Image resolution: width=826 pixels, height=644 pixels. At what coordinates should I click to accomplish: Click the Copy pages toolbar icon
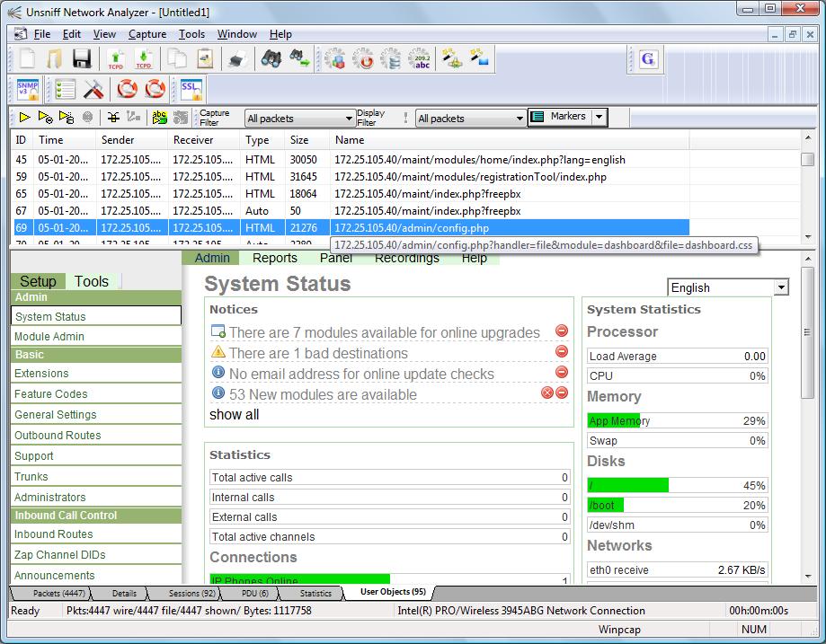177,58
